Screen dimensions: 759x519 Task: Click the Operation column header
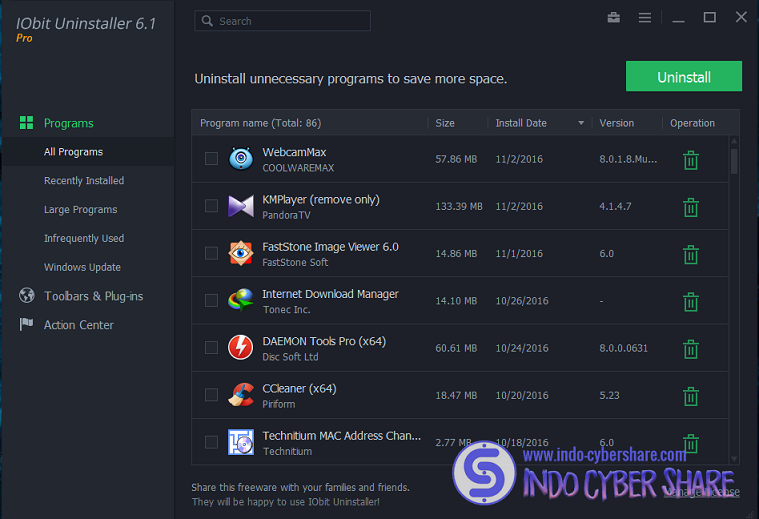(692, 123)
